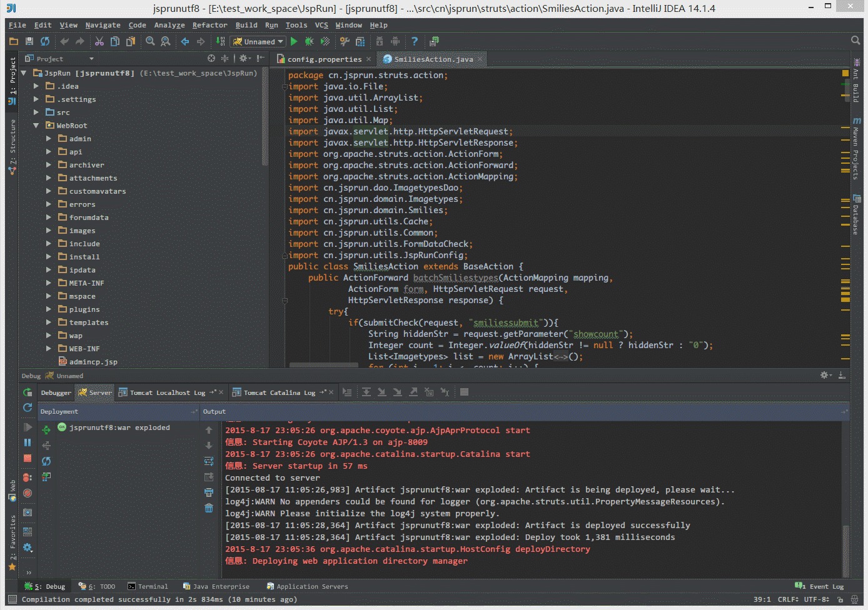
Task: Print the console output using printer icon
Action: pyautogui.click(x=209, y=492)
